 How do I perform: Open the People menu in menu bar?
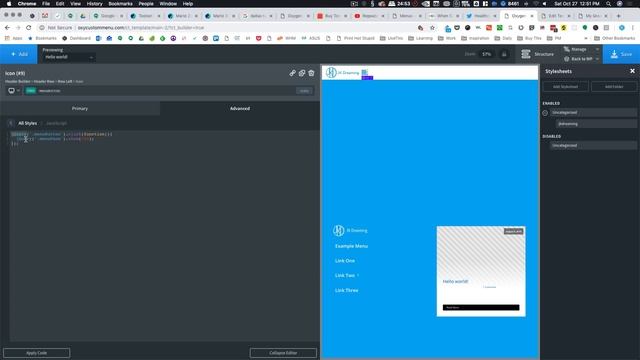[x=146, y=4]
